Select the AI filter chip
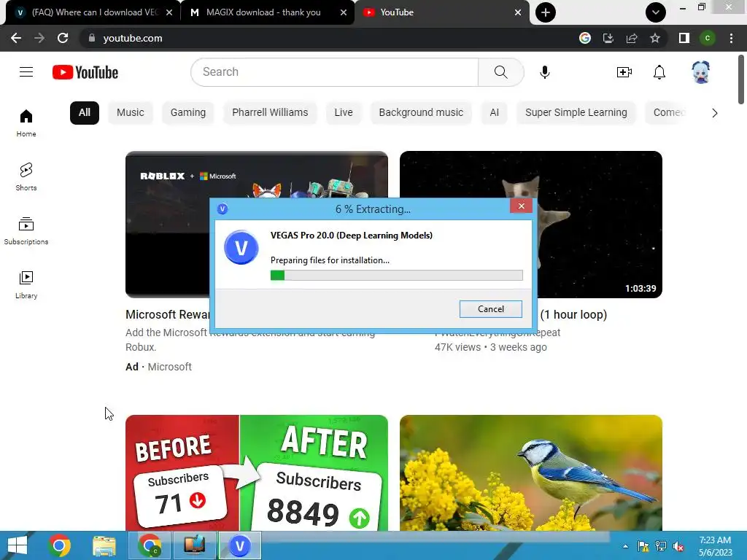747x560 pixels. click(495, 113)
